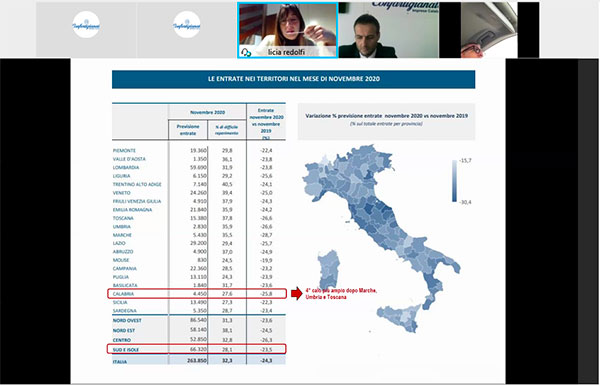Click the 'ITALIA' total row label
This screenshot has width=600, height=385.
(120, 362)
